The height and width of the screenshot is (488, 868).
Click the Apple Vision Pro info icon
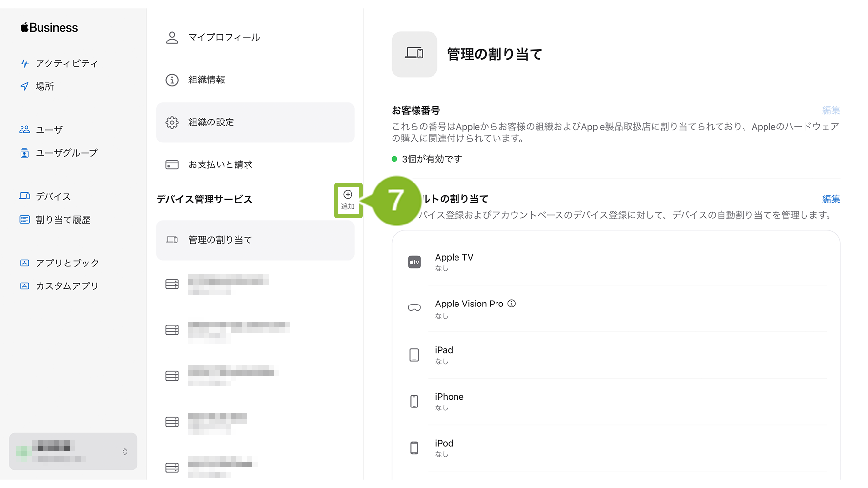click(x=512, y=304)
